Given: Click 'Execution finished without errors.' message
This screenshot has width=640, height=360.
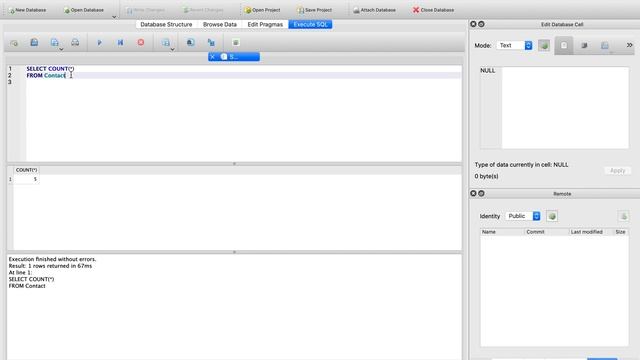Looking at the screenshot, I should [52, 259].
